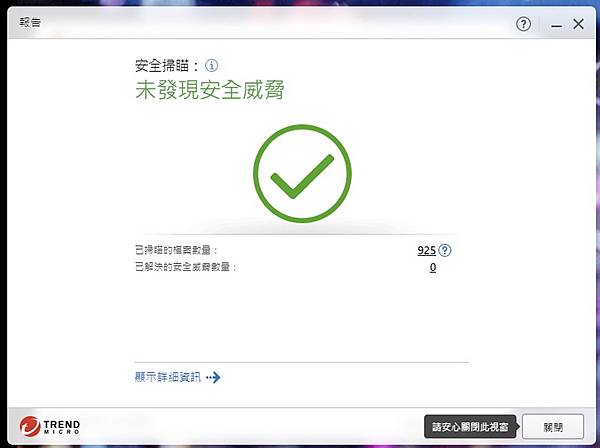Click the blue arrow after 顯示詳細資訊
Viewport: 600px width, 448px height.
coord(213,378)
